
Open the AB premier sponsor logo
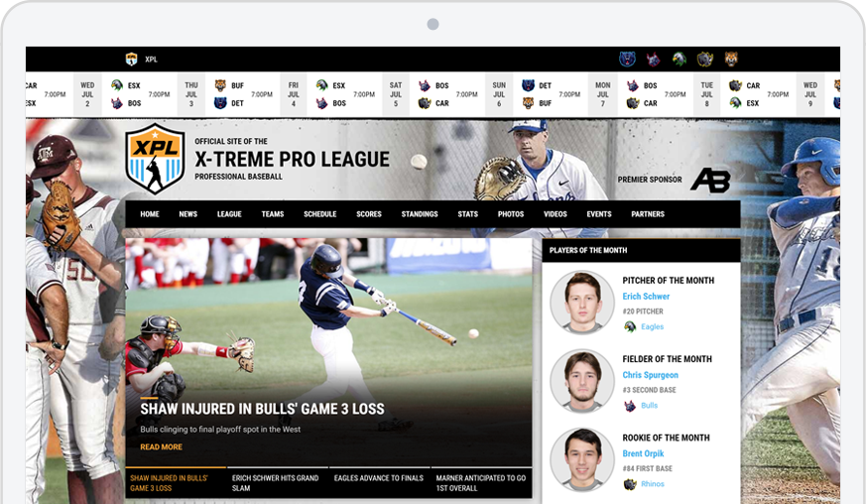(710, 181)
